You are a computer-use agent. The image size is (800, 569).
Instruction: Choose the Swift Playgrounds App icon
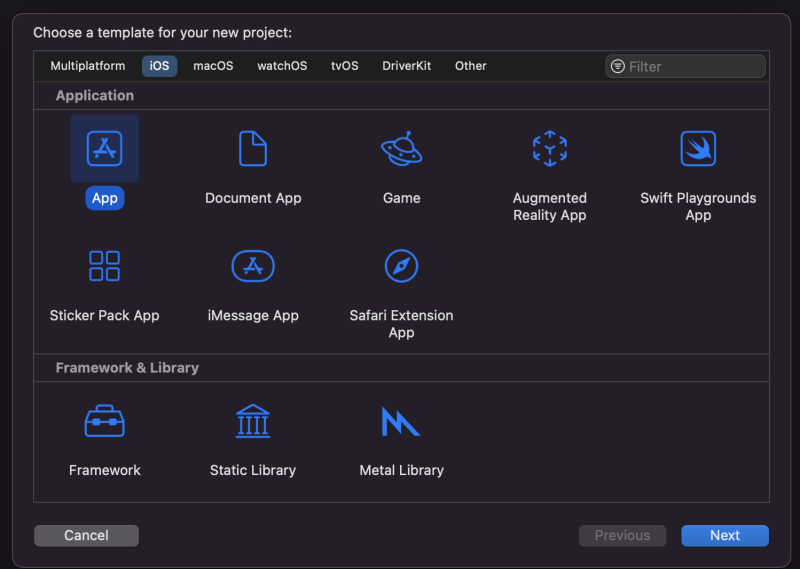(x=698, y=148)
